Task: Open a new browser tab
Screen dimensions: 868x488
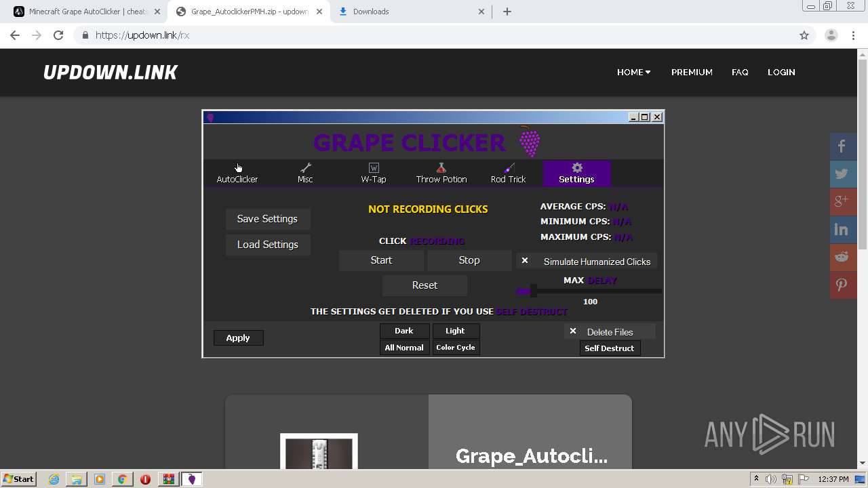Action: (507, 12)
